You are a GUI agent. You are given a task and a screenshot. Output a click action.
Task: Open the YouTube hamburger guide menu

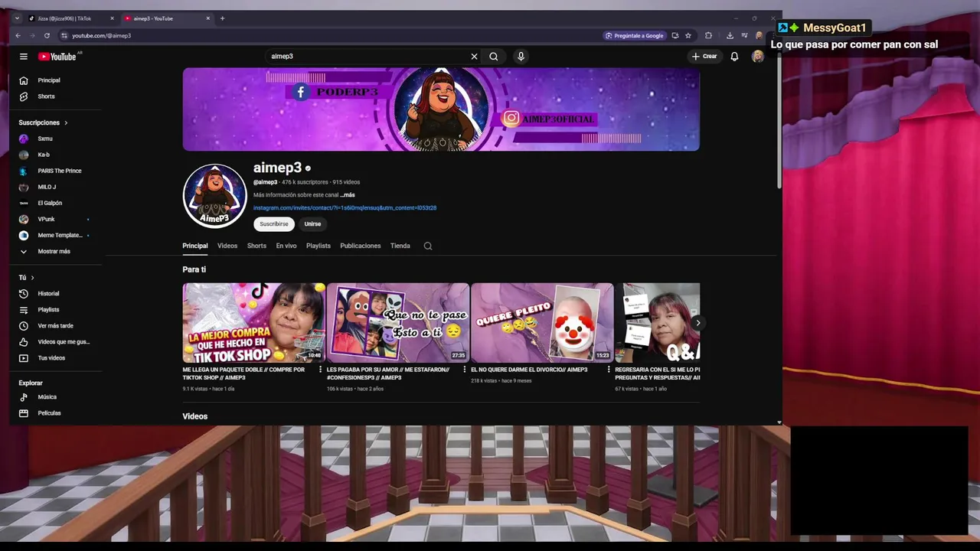pyautogui.click(x=24, y=57)
